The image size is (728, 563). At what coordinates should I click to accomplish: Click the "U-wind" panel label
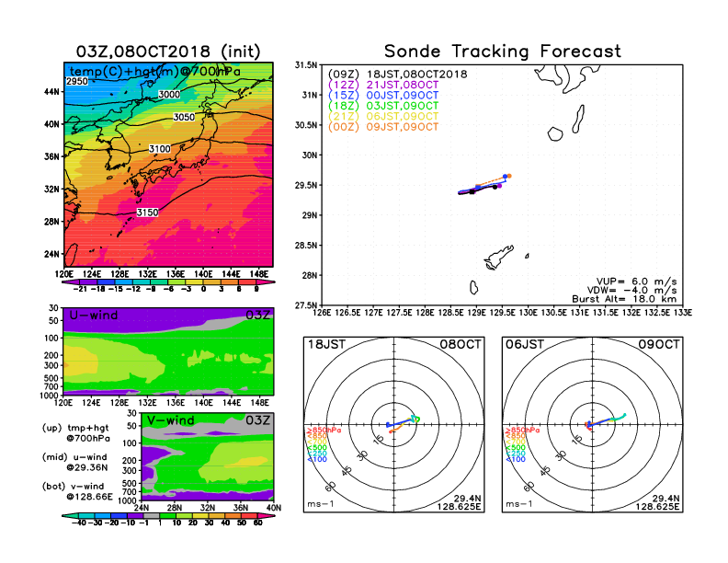[x=94, y=316]
